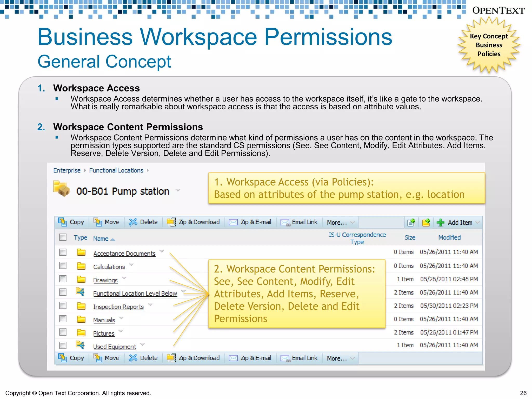532x399 pixels.
Task: Open the Used Equipment link
Action: (115, 347)
